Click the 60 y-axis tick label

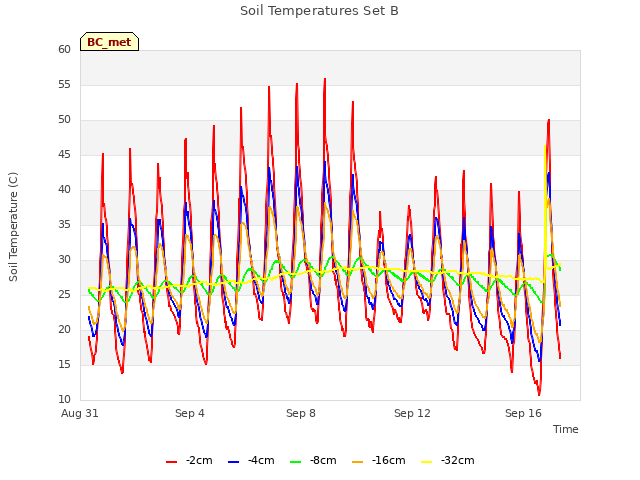point(64,49)
